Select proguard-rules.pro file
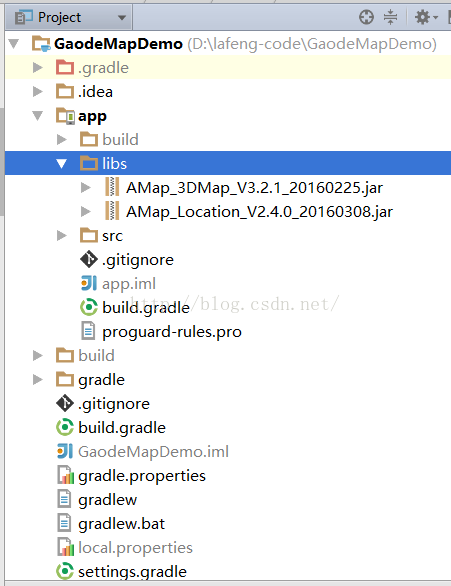451x586 pixels. (172, 332)
